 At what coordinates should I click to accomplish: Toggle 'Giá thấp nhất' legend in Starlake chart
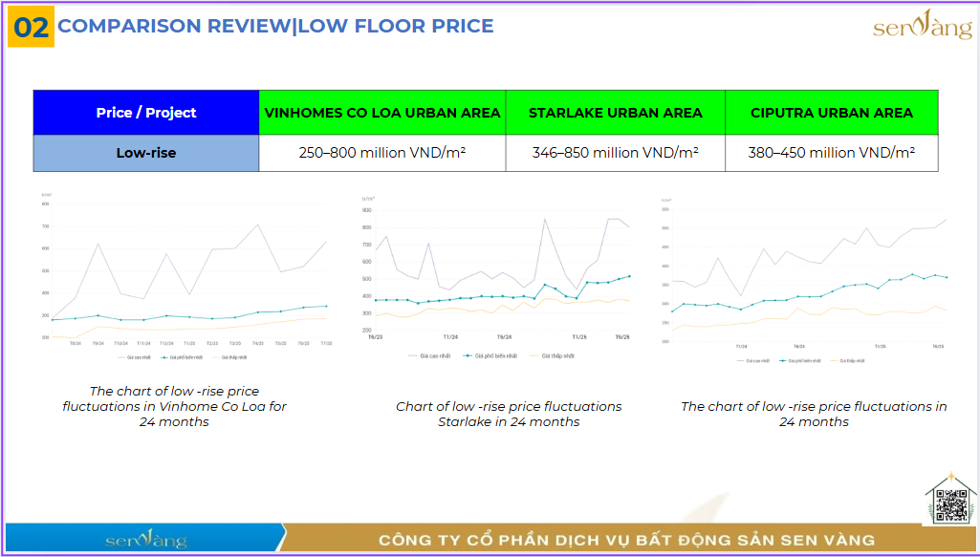click(x=552, y=356)
